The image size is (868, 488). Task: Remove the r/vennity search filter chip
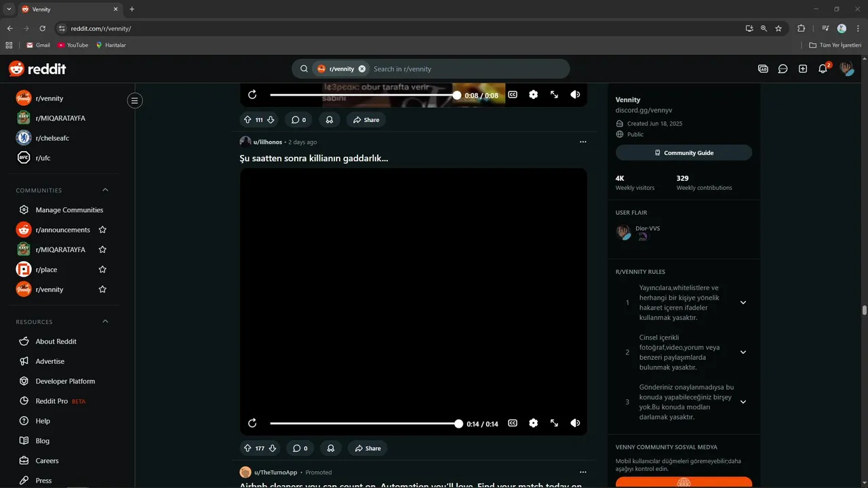point(362,68)
